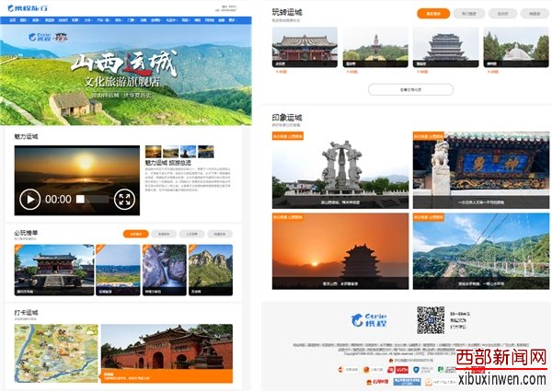Open the first temple product card in 玩转运城

click(x=305, y=46)
